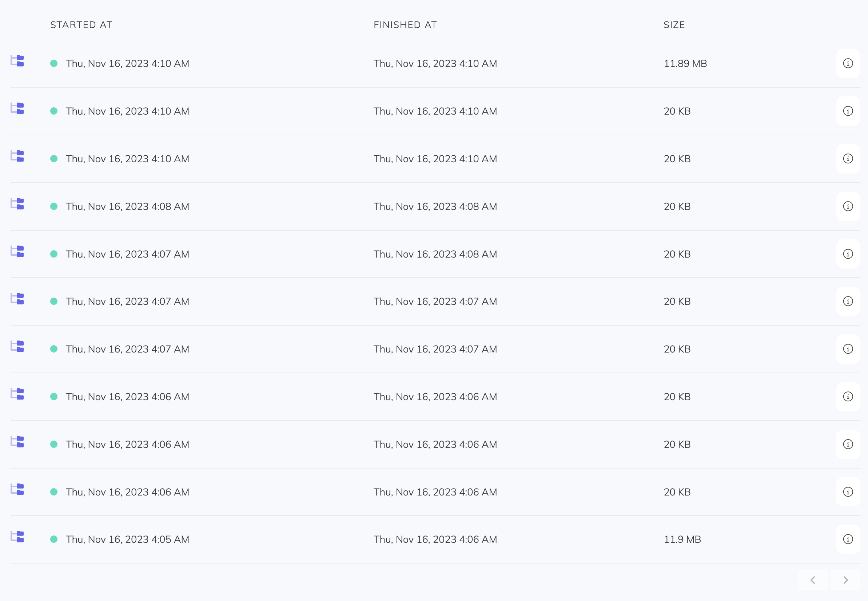Click green status dot of 11.89 MB backup
Image resolution: width=868 pixels, height=601 pixels.
(x=54, y=63)
